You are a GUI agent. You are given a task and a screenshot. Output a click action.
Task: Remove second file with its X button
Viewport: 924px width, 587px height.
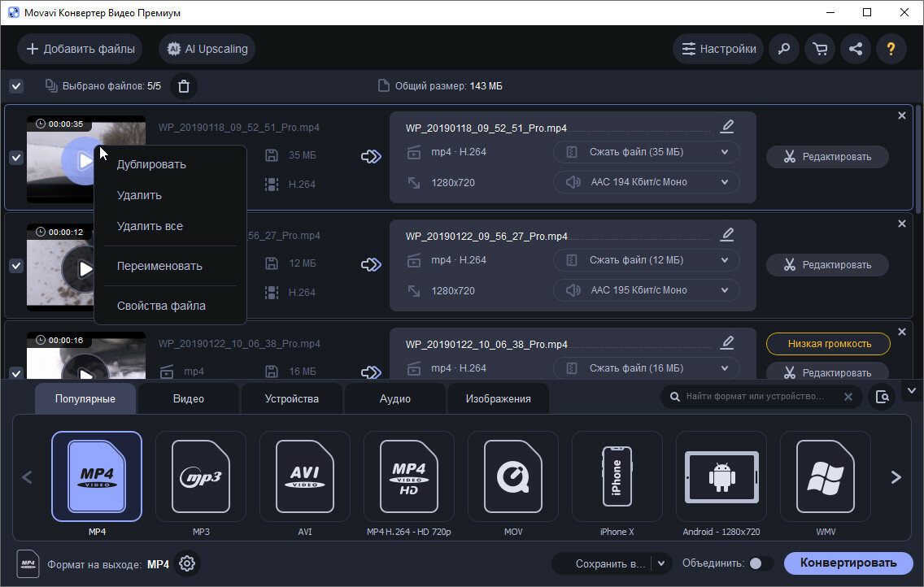(901, 224)
